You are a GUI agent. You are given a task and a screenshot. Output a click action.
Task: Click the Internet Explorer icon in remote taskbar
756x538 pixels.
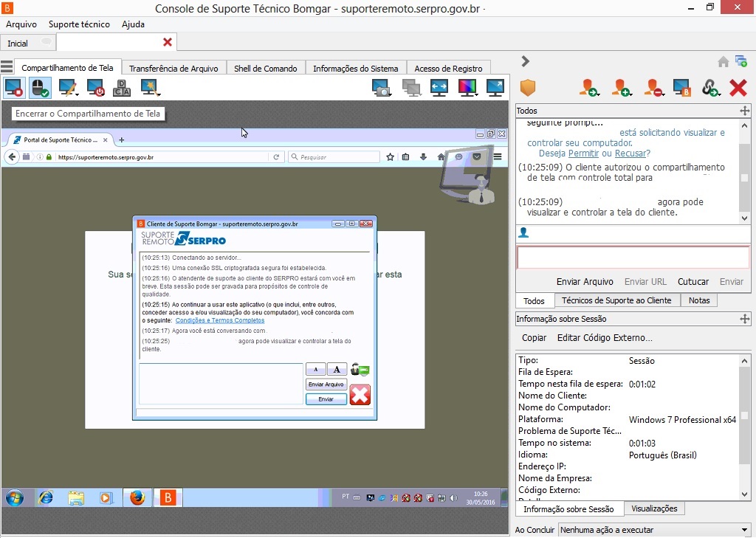pyautogui.click(x=46, y=497)
